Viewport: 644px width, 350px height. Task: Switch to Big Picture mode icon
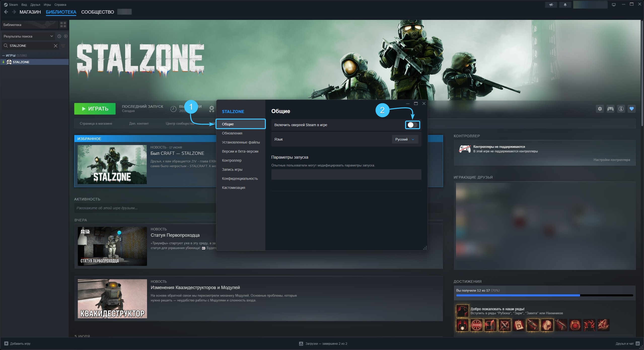pyautogui.click(x=614, y=5)
